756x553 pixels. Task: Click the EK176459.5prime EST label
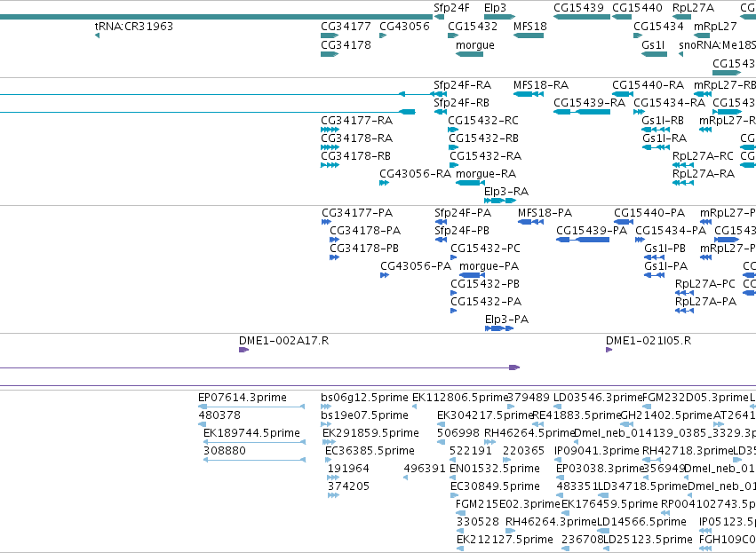pyautogui.click(x=609, y=504)
